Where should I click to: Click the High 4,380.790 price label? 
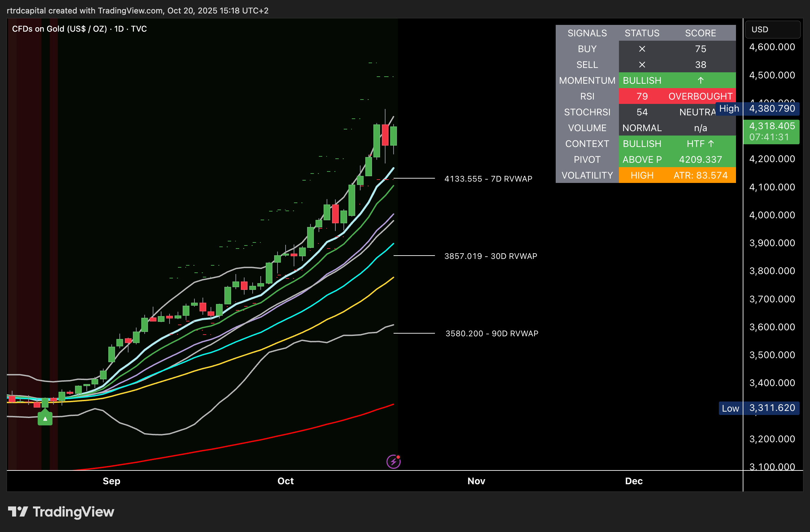(772, 109)
